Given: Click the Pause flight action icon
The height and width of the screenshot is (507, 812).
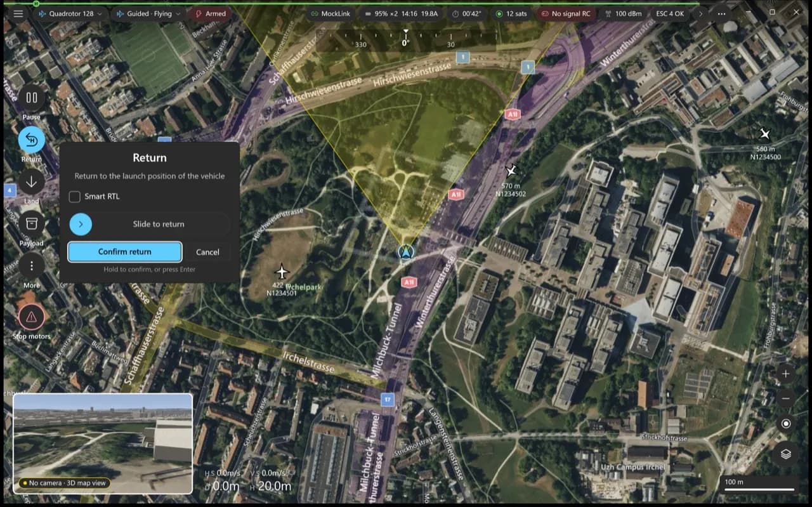Looking at the screenshot, I should [31, 98].
